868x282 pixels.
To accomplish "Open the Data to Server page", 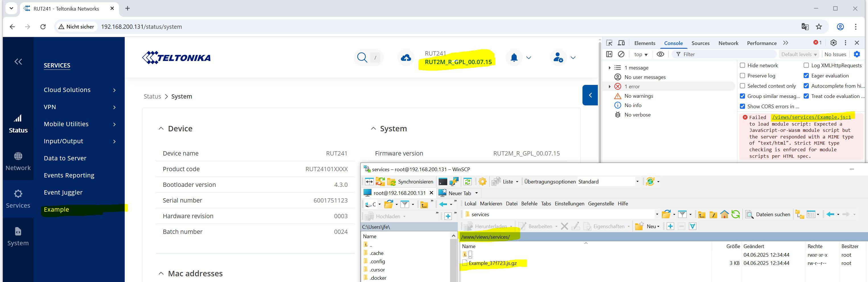I will point(65,158).
